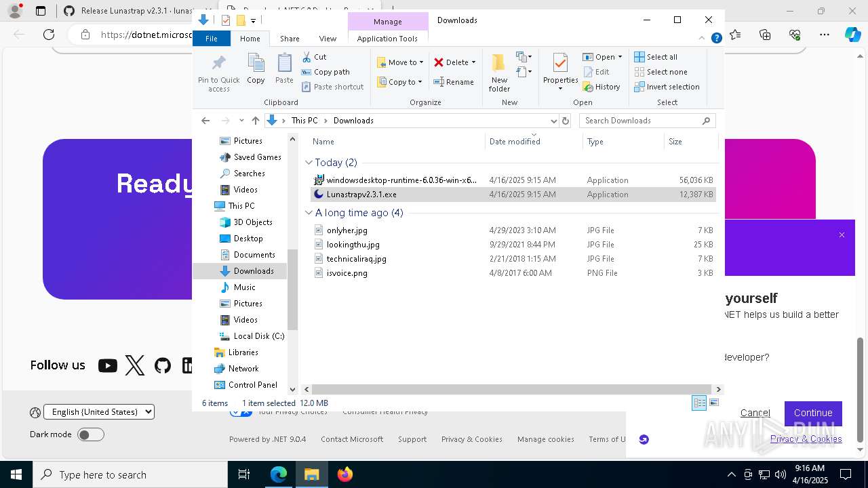Toggle Dark mode switch on webpage
Screen dimensions: 868x488
(x=91, y=434)
